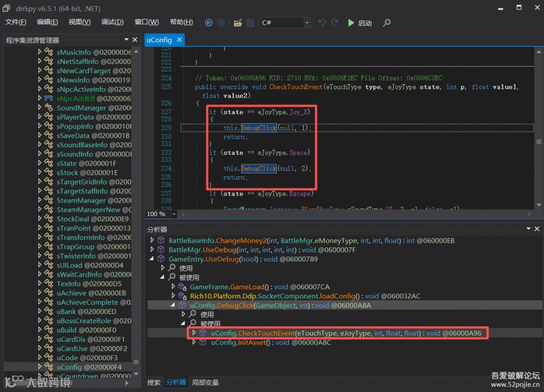Open the 文件(F) file menu

pos(16,22)
